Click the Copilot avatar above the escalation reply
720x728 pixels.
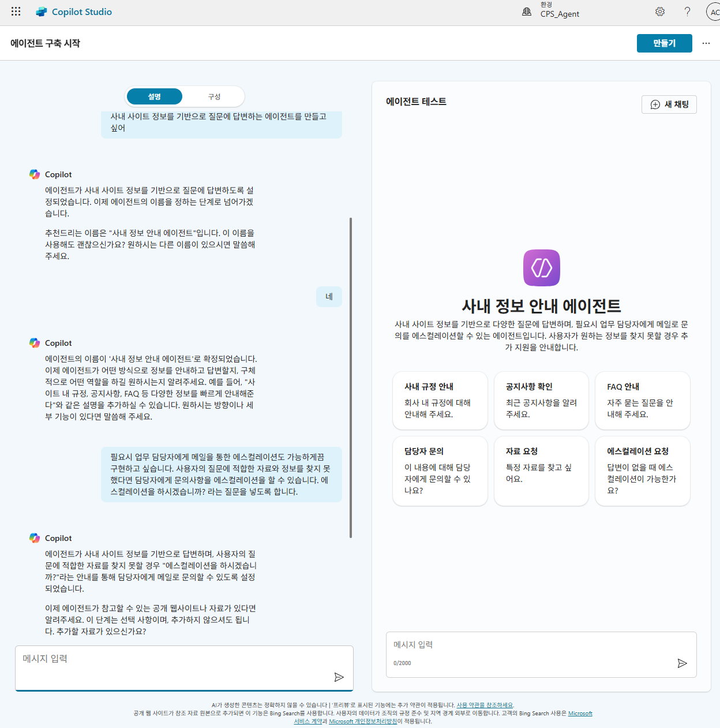point(35,538)
